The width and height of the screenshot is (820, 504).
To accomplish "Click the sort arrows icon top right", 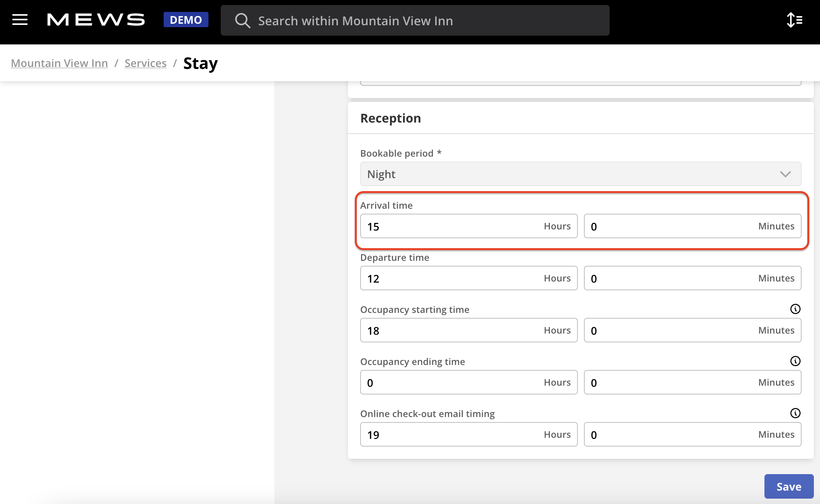I will [x=794, y=20].
